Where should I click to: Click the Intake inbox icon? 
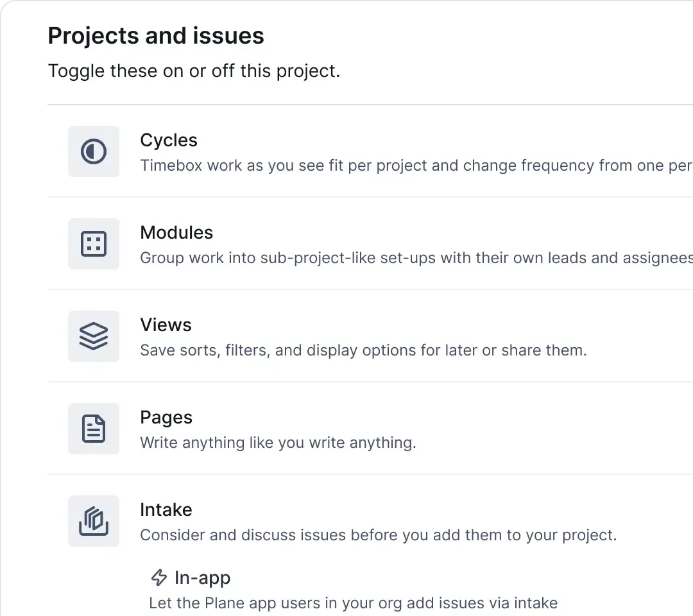click(94, 521)
